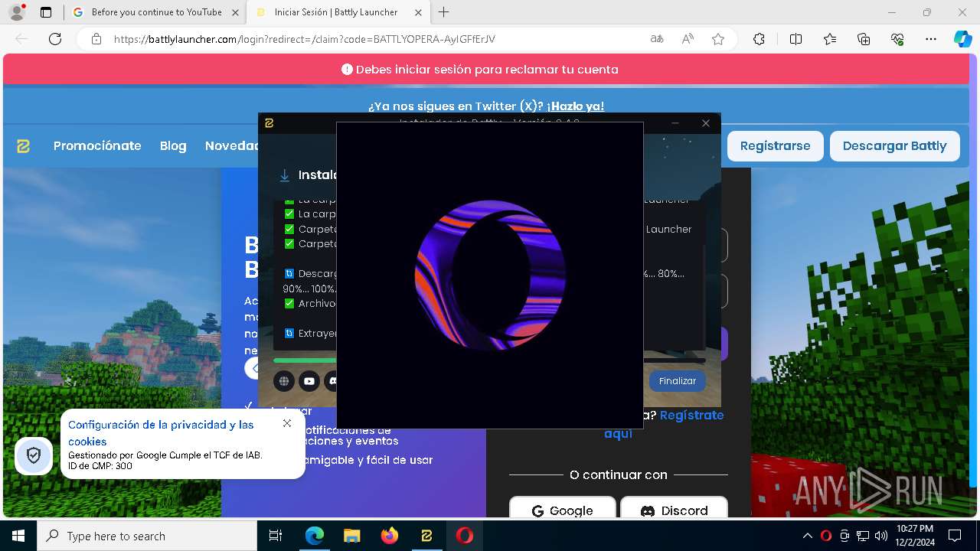980x551 pixels.
Task: Close the Battly installer window
Action: pos(706,123)
